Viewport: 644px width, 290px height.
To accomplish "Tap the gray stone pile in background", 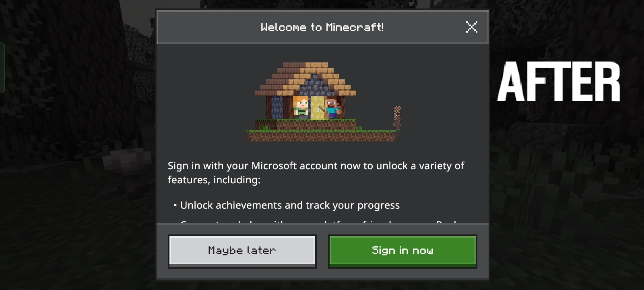I will coord(125,161).
